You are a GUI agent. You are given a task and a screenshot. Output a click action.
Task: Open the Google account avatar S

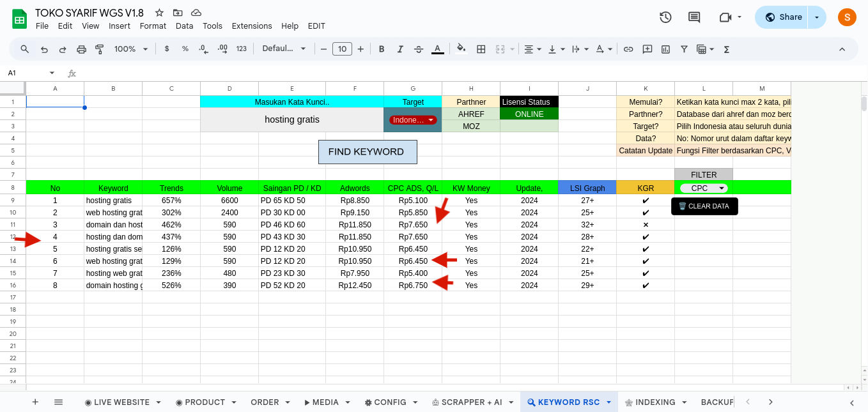tap(847, 17)
